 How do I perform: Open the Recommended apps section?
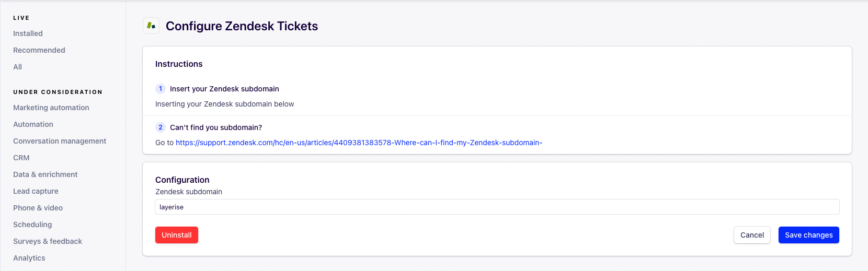(39, 50)
